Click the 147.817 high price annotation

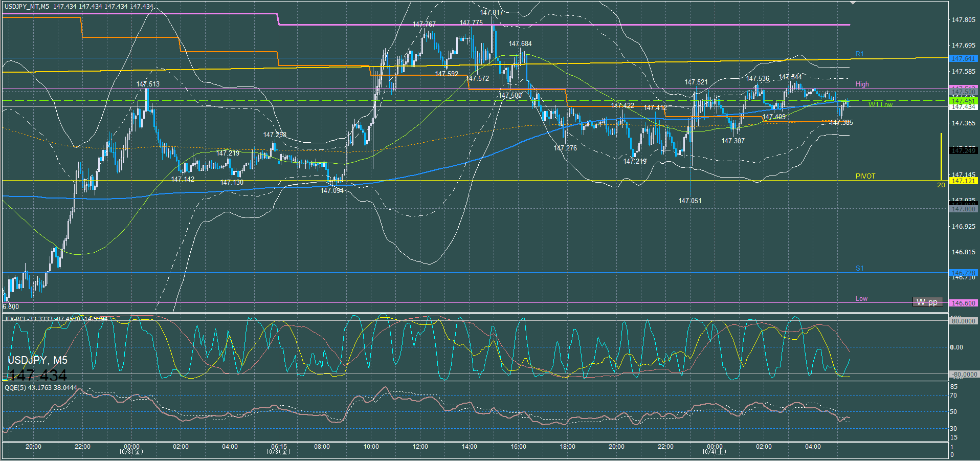491,12
